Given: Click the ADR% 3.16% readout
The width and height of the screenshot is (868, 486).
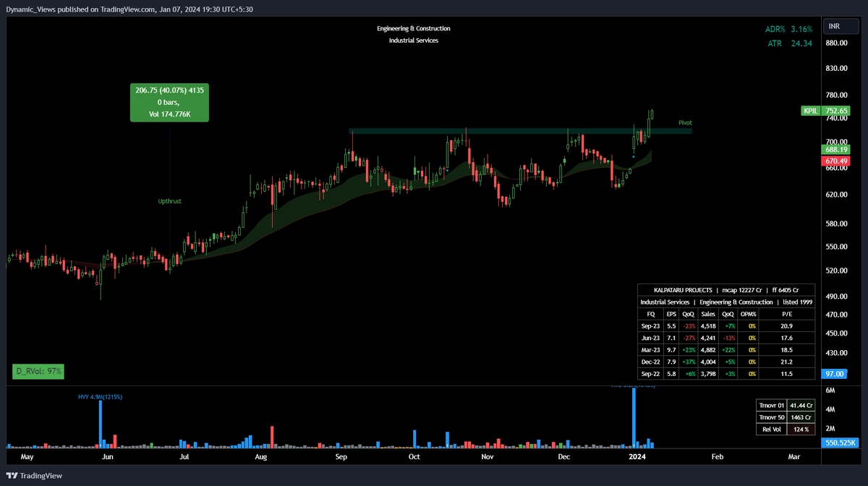Looking at the screenshot, I should pos(789,29).
